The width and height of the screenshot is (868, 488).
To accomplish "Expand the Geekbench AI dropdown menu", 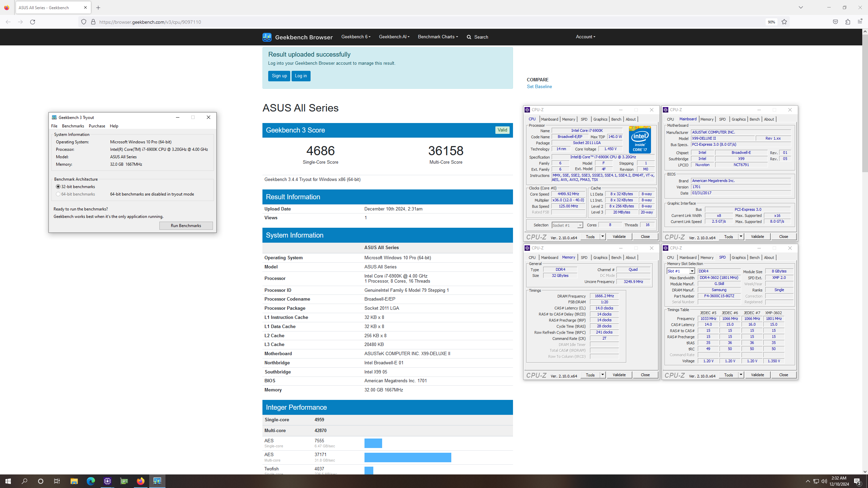I will tap(394, 37).
